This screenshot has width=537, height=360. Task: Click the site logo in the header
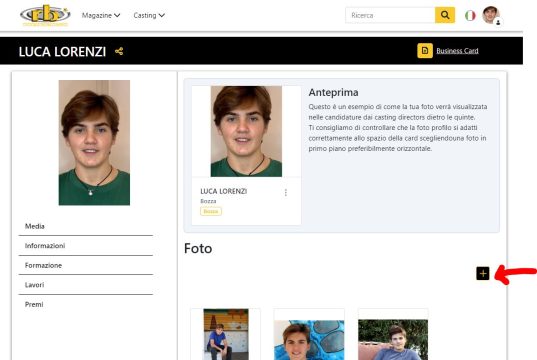(x=45, y=15)
